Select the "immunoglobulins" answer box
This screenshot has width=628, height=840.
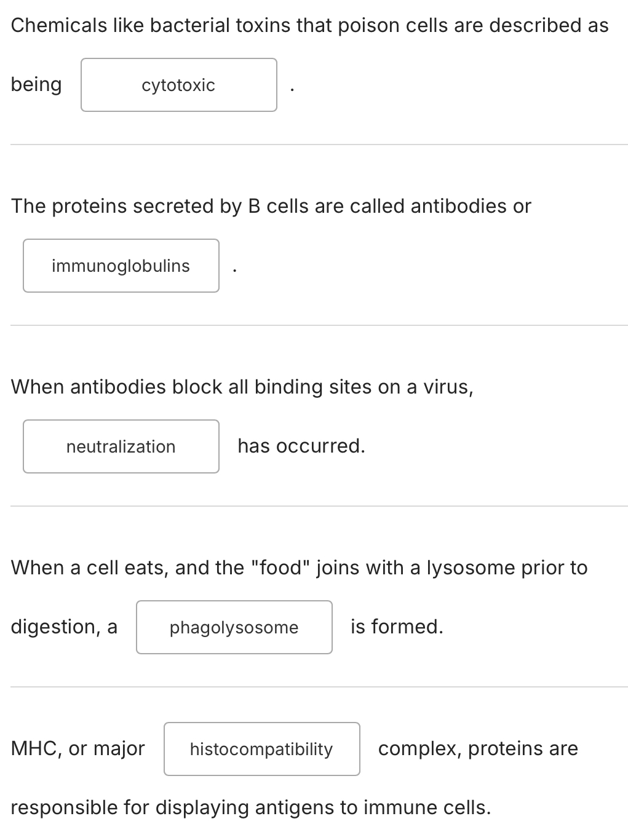121,266
